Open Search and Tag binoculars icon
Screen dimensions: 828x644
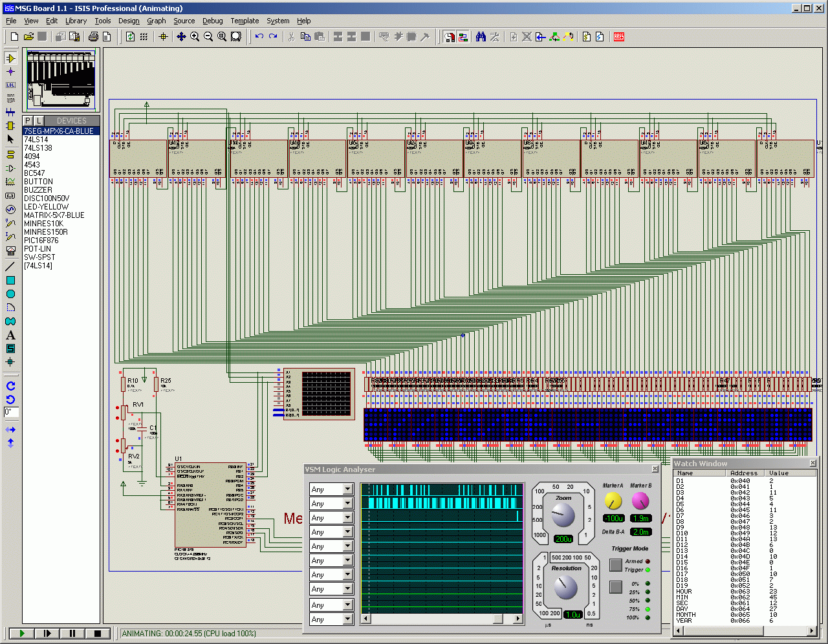[481, 37]
